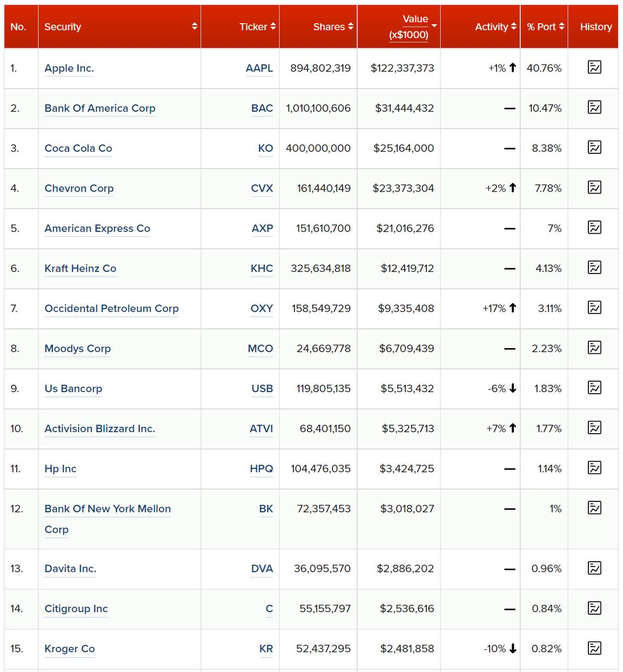The width and height of the screenshot is (623, 672).
Task: Select the Coca Cola shares 400,000,000
Action: 318,148
